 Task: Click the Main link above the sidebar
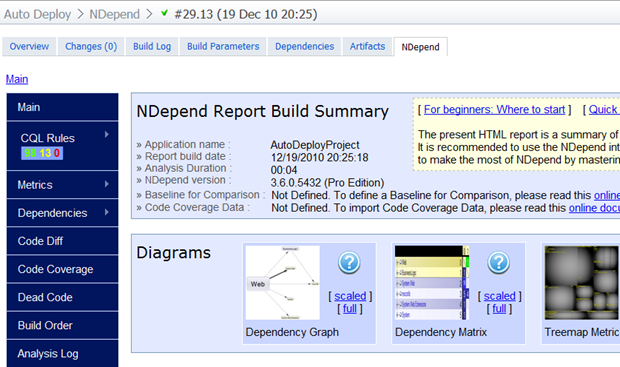pos(17,79)
